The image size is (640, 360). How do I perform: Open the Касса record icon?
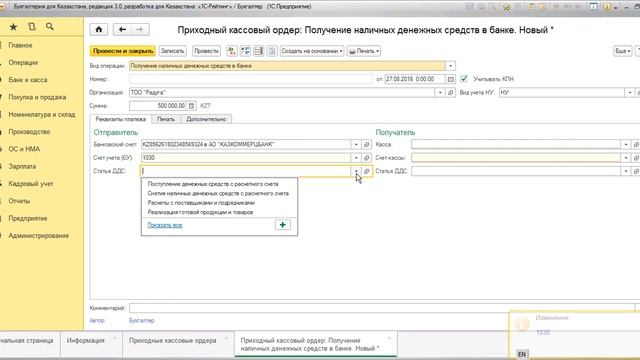point(636,144)
